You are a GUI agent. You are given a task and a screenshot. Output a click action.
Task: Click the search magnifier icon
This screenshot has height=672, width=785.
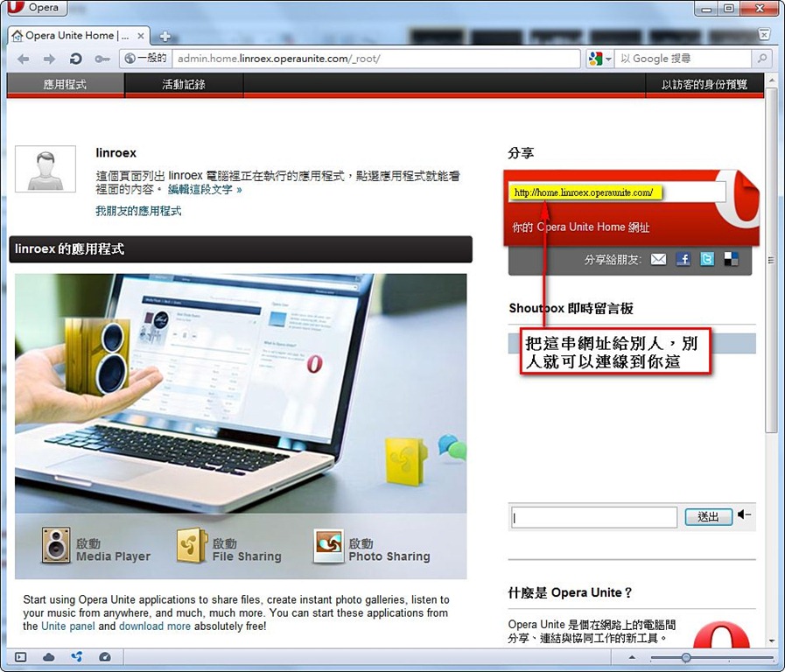[761, 59]
